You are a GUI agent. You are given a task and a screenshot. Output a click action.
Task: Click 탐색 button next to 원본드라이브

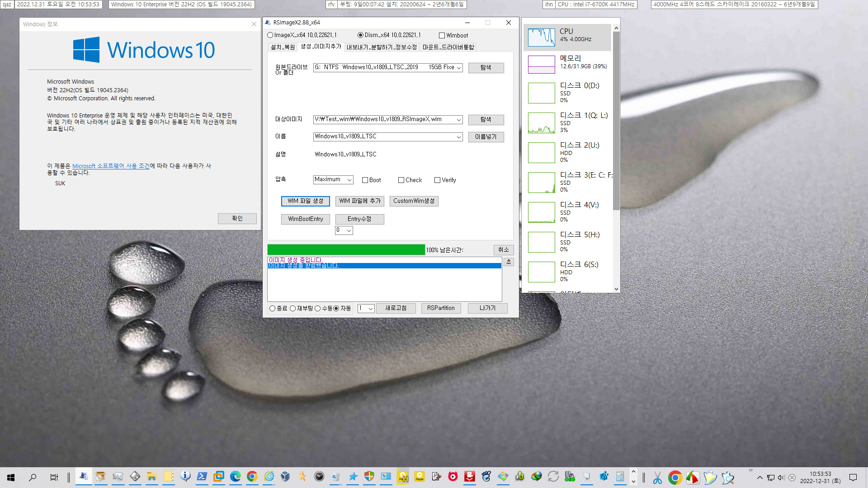tap(486, 68)
